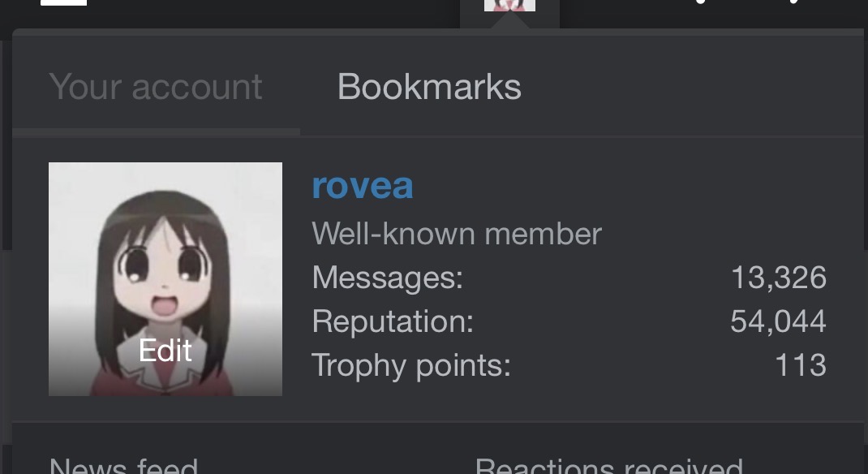The width and height of the screenshot is (868, 474).
Task: Open the hamburger menu in the top-left corner
Action: pyautogui.click(x=63, y=2)
